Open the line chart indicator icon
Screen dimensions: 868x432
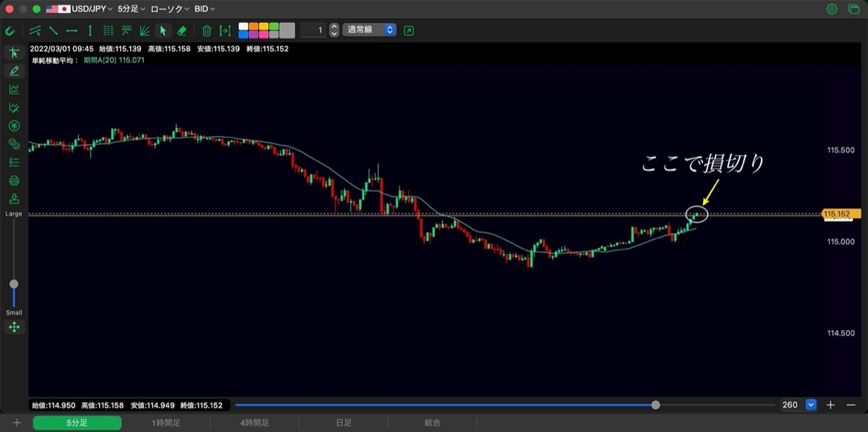click(x=14, y=90)
